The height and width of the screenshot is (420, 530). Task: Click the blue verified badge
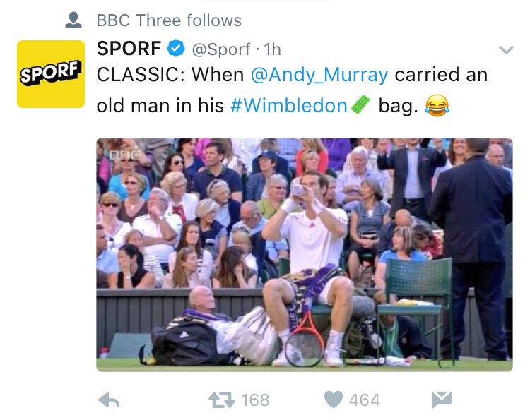click(176, 48)
